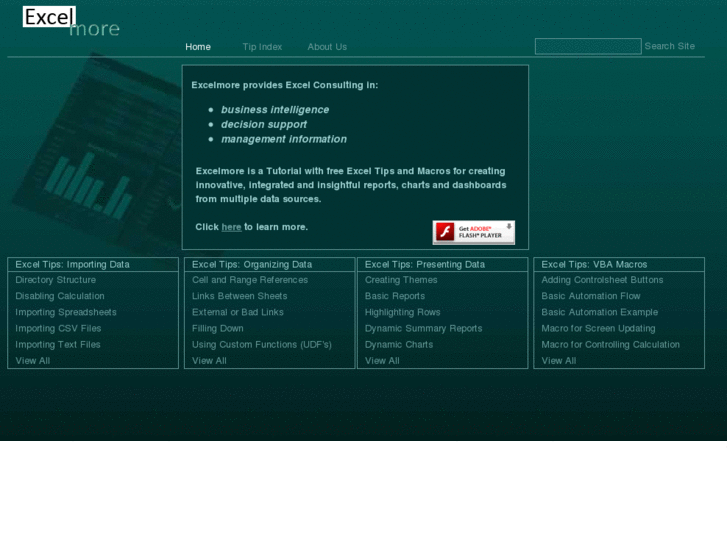Screen dimensions: 727x545
Task: Click 'Excelmore provides Excel Consulting in:' text
Action: coord(285,85)
